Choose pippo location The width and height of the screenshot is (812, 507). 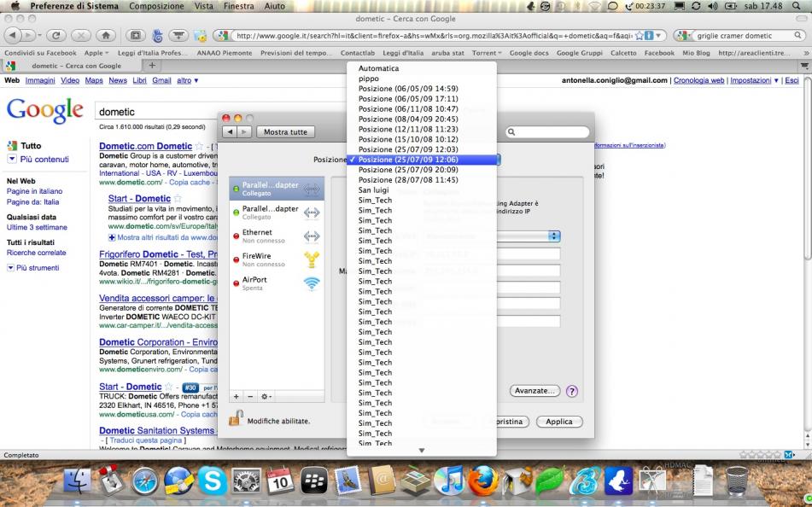422,79
